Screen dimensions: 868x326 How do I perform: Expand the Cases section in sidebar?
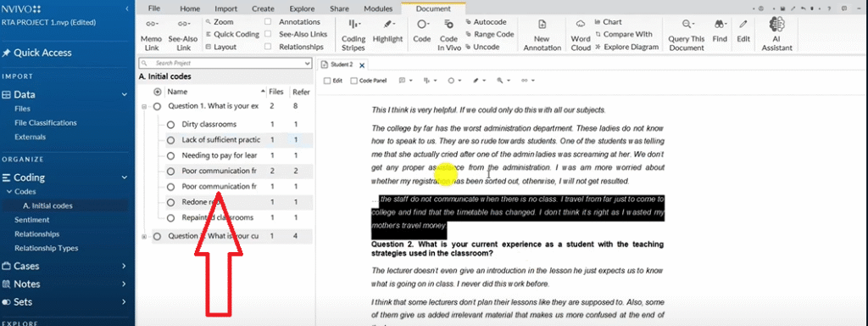pyautogui.click(x=124, y=266)
